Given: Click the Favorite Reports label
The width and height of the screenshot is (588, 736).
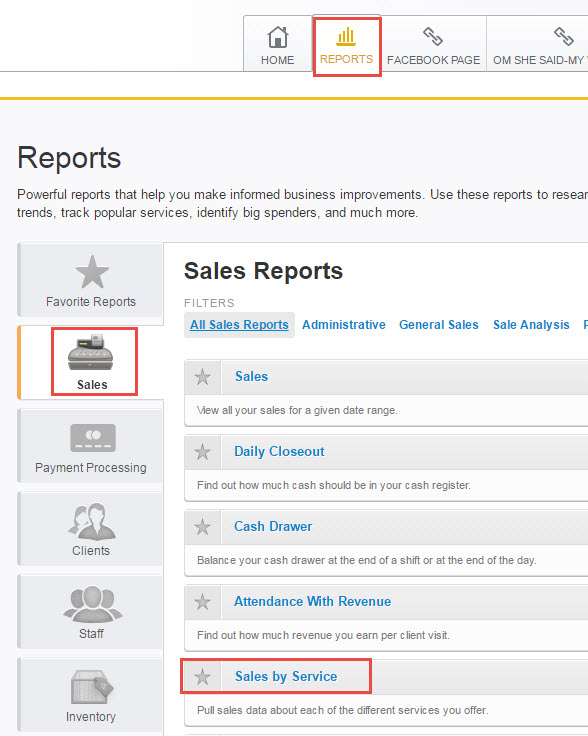Looking at the screenshot, I should (91, 302).
